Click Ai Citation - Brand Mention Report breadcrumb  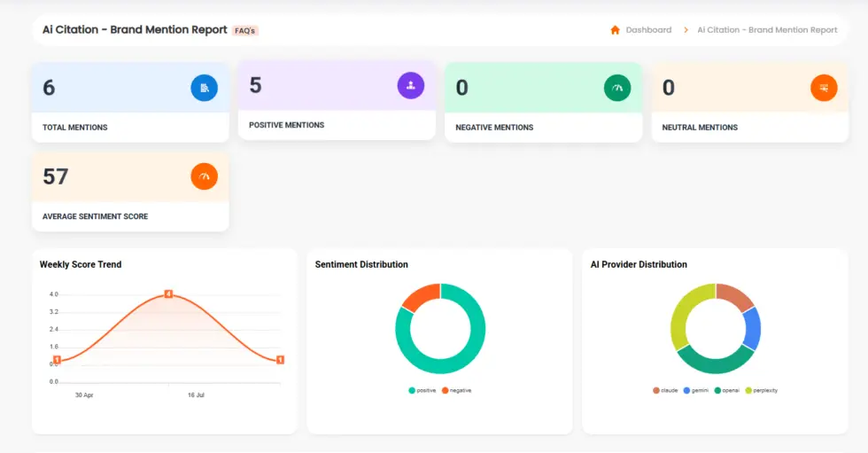(767, 30)
